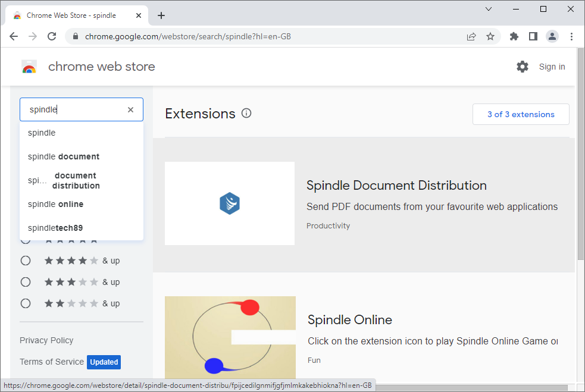This screenshot has width=585, height=392.
Task: Open the browser side panel
Action: 533,36
